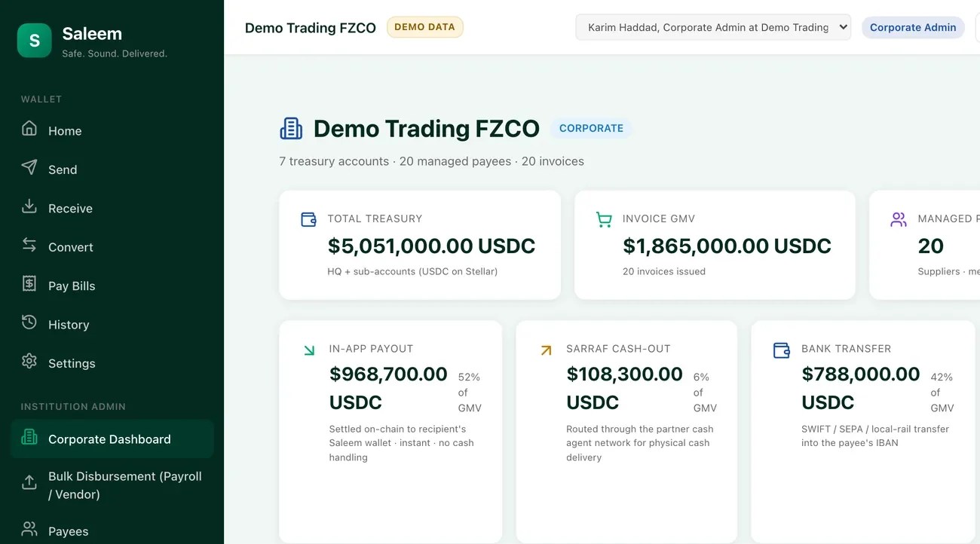Viewport: 980px width, 544px height.
Task: Open Send in the sidebar
Action: point(112,170)
